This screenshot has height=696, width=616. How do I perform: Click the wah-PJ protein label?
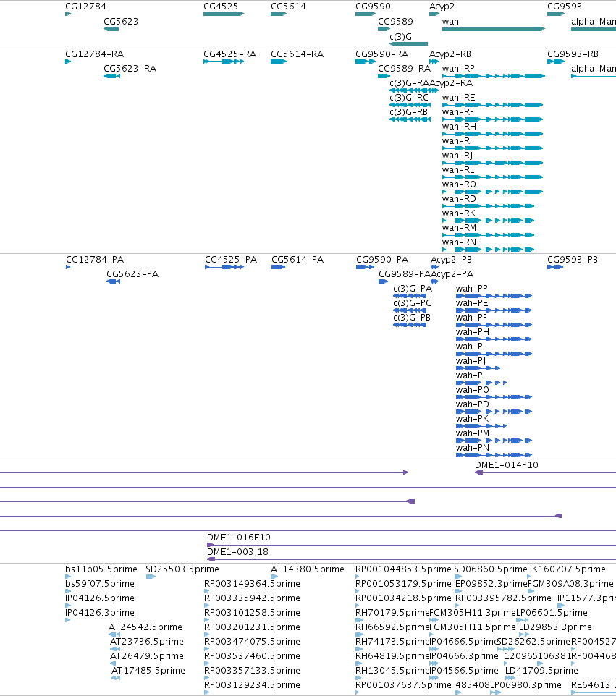click(471, 361)
